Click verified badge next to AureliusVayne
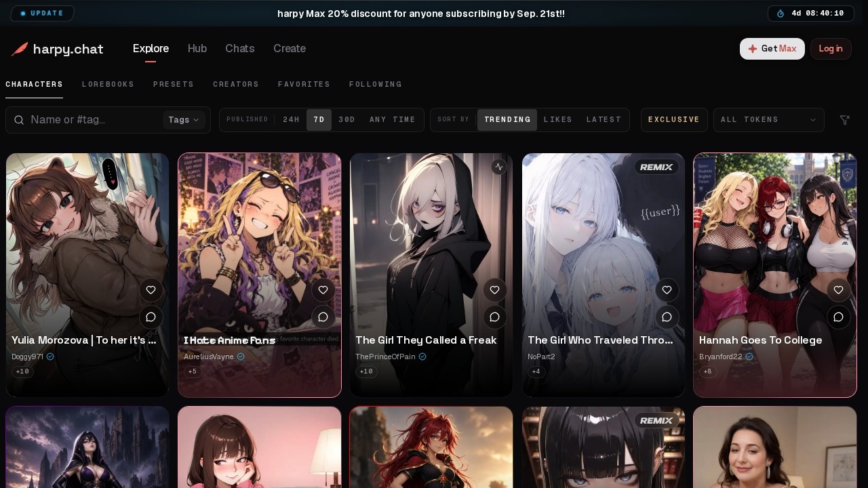 coord(241,357)
